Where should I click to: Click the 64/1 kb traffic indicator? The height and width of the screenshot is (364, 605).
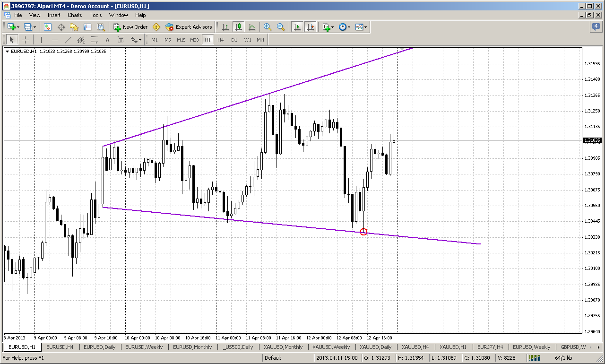(564, 358)
